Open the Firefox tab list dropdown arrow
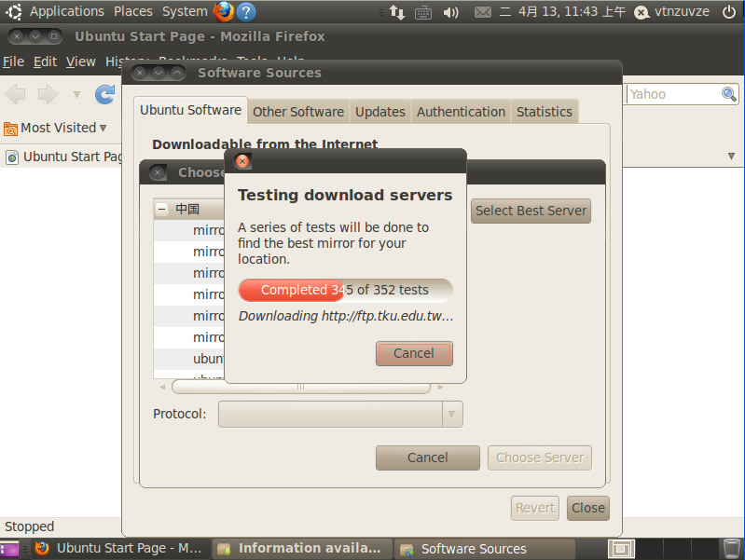Viewport: 745px width, 560px height. tap(731, 157)
